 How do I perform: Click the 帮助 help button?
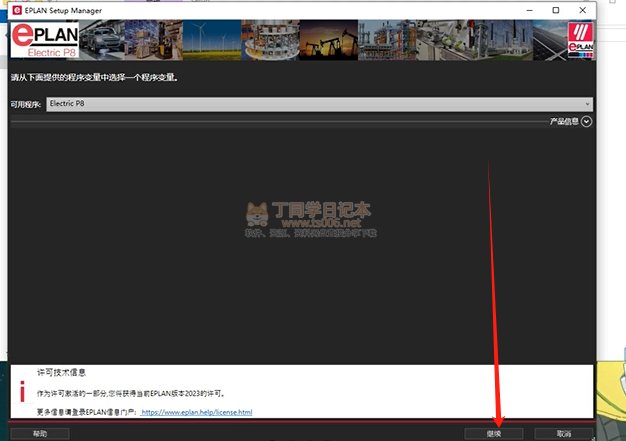pyautogui.click(x=40, y=434)
